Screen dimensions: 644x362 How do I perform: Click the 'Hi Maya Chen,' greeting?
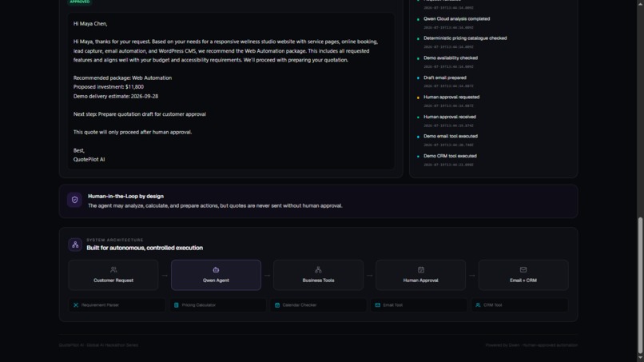[90, 24]
